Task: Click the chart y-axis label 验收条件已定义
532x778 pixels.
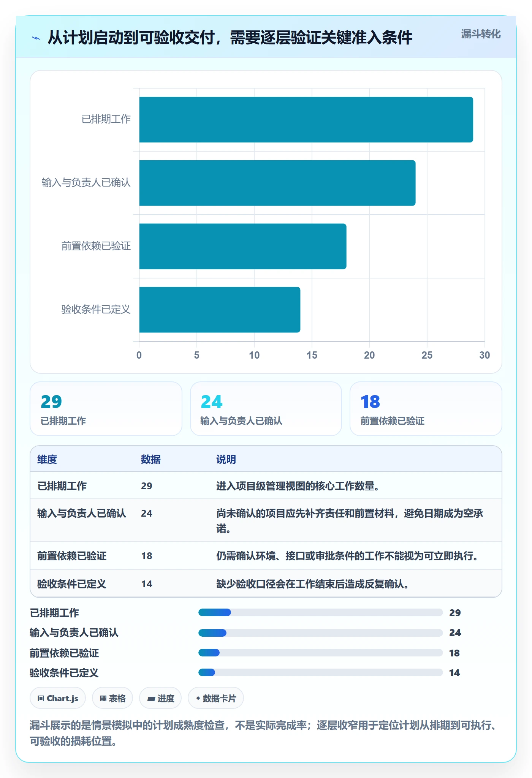Action: 96,310
